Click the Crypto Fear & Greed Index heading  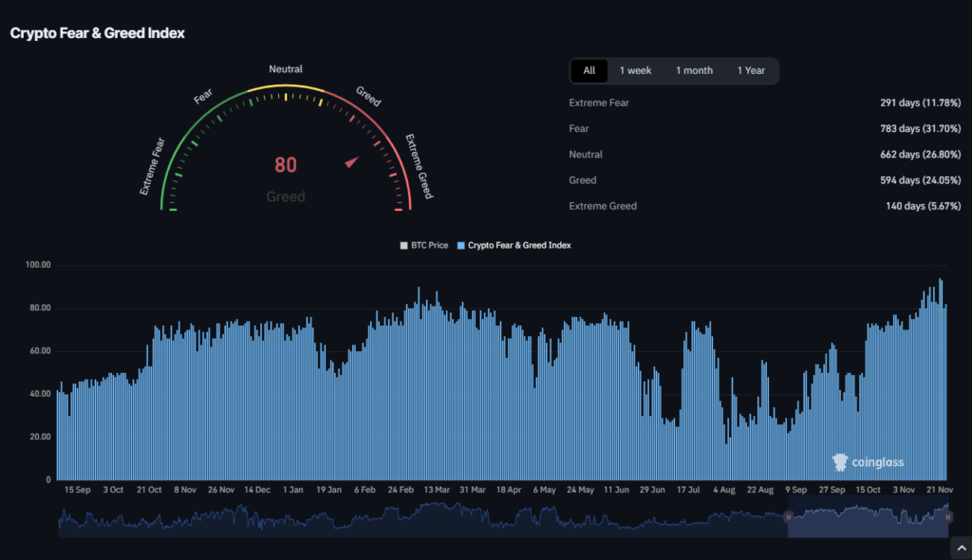click(x=98, y=33)
